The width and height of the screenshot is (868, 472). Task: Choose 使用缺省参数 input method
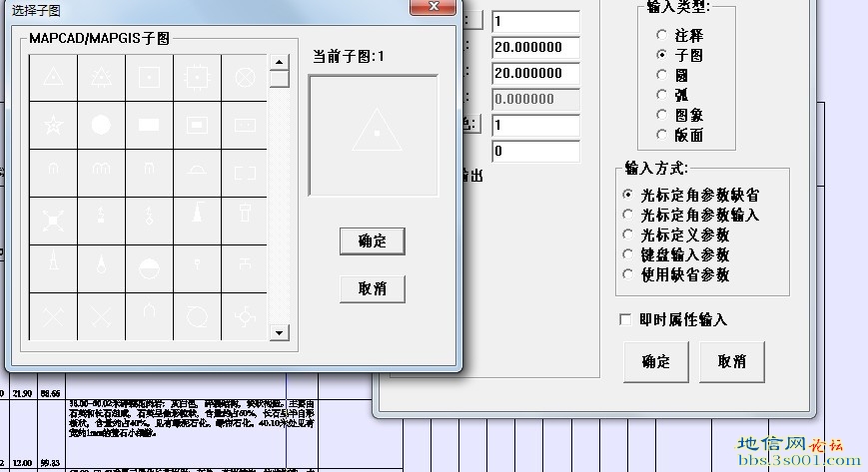pos(627,274)
